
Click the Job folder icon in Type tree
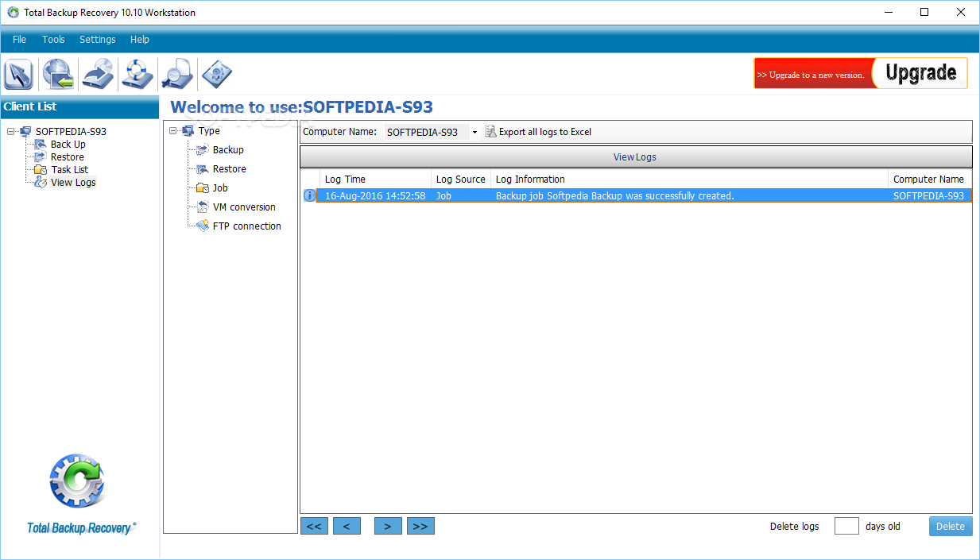point(203,188)
